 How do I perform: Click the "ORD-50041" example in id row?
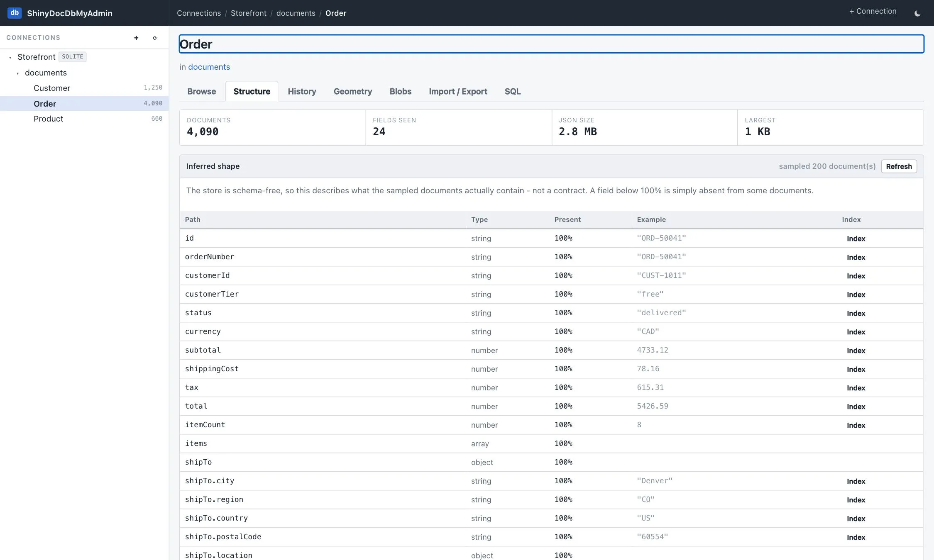(x=661, y=238)
